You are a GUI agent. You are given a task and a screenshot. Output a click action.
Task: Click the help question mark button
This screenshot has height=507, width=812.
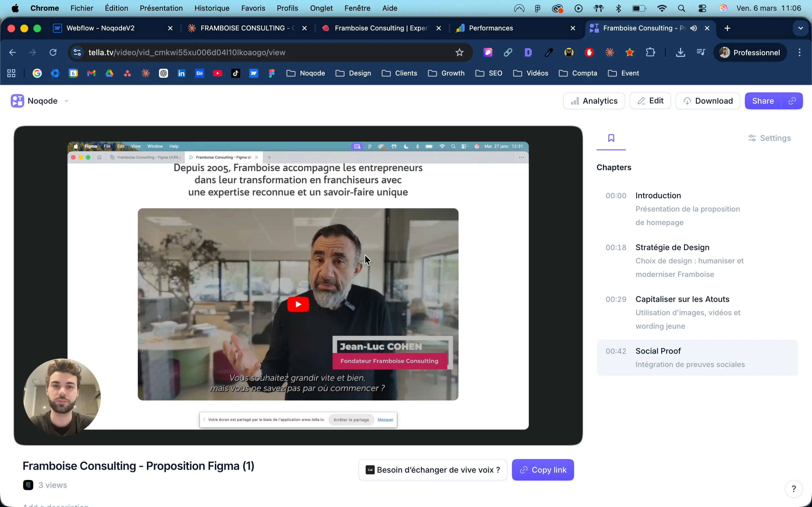click(794, 489)
